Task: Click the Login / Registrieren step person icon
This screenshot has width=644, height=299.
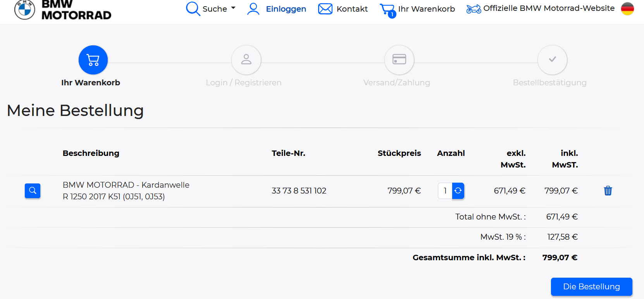Action: tap(246, 60)
